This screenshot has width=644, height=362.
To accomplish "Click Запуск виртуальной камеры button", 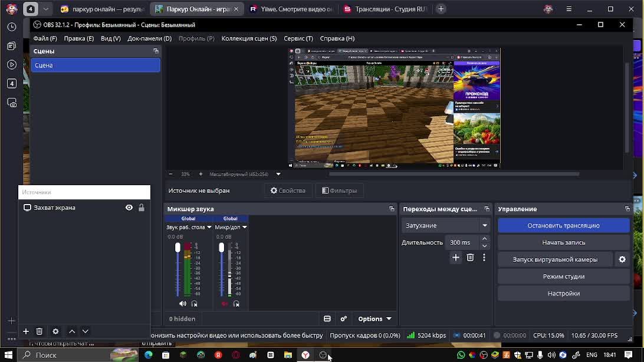I will pyautogui.click(x=555, y=259).
